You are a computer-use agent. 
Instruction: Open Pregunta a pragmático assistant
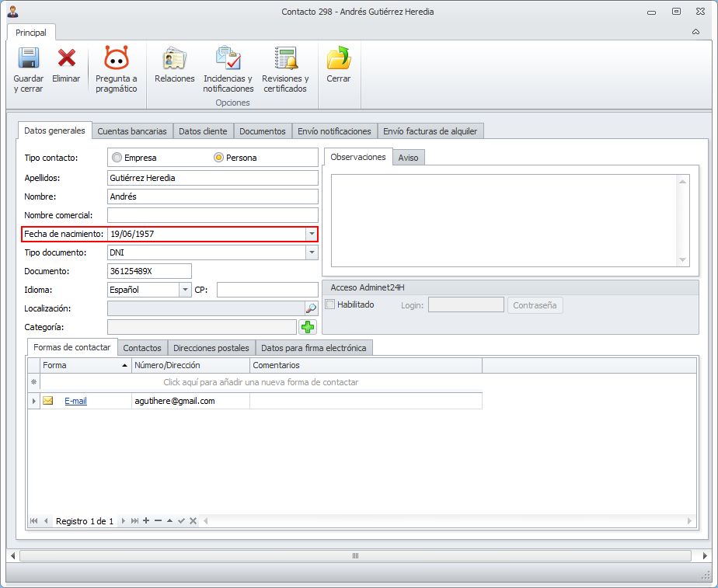click(116, 59)
